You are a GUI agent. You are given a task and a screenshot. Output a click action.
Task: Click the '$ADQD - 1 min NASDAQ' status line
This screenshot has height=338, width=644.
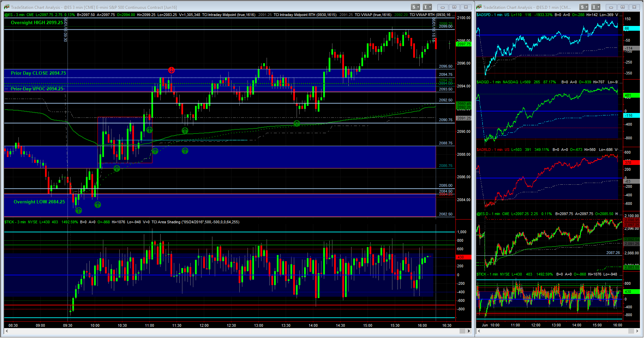[x=497, y=82]
